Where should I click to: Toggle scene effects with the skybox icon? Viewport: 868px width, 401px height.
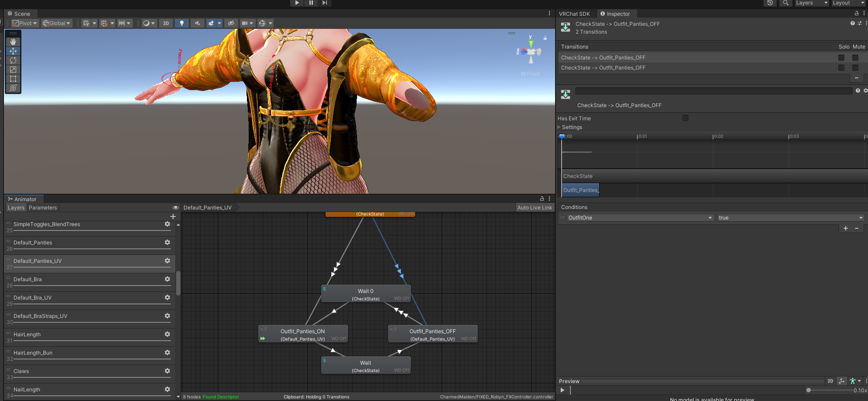pos(211,23)
